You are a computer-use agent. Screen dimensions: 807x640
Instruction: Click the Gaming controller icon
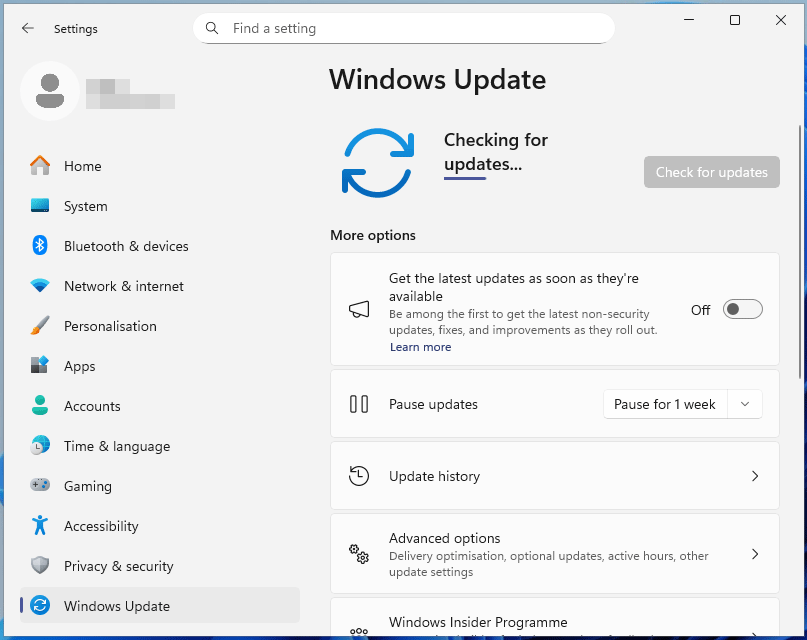click(x=40, y=485)
